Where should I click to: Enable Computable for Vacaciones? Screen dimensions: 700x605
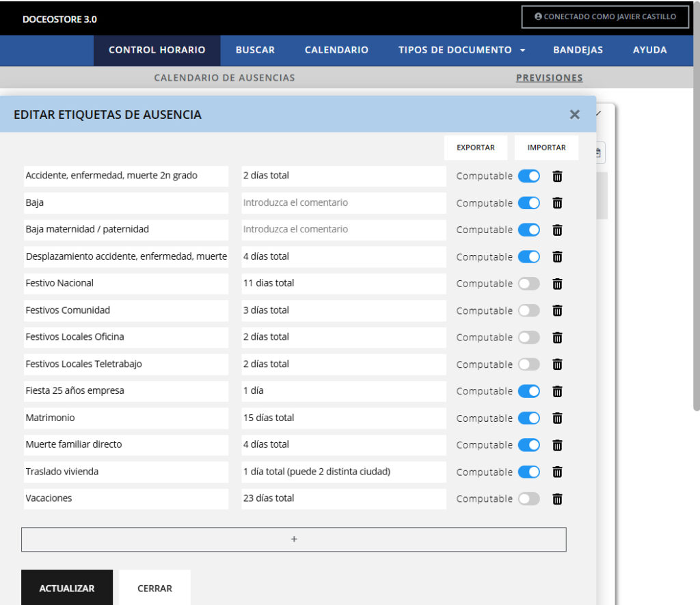[529, 499]
